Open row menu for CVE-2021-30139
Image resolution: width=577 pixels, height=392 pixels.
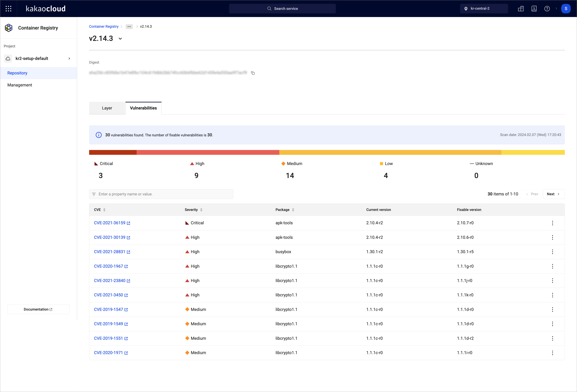coord(552,237)
